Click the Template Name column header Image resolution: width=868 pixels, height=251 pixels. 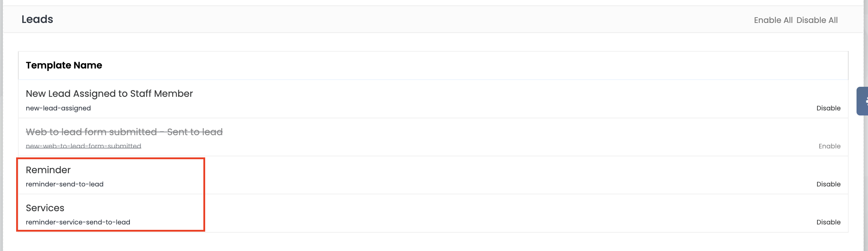tap(64, 65)
